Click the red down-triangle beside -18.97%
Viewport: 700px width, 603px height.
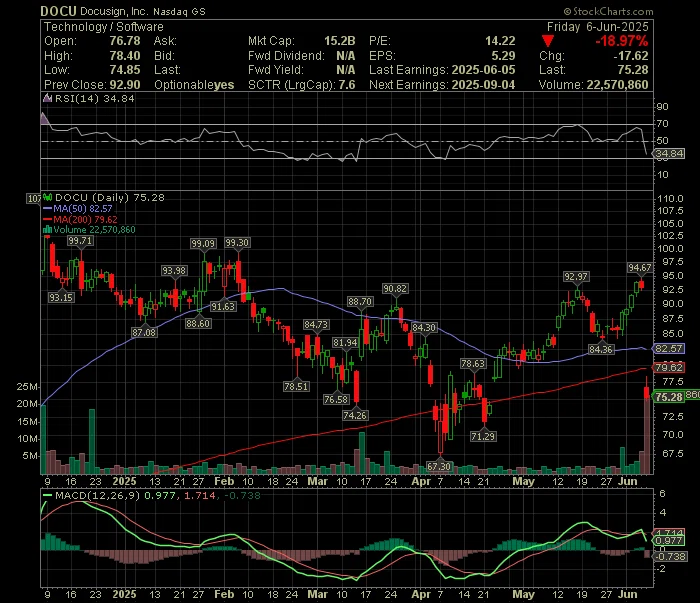coord(548,42)
